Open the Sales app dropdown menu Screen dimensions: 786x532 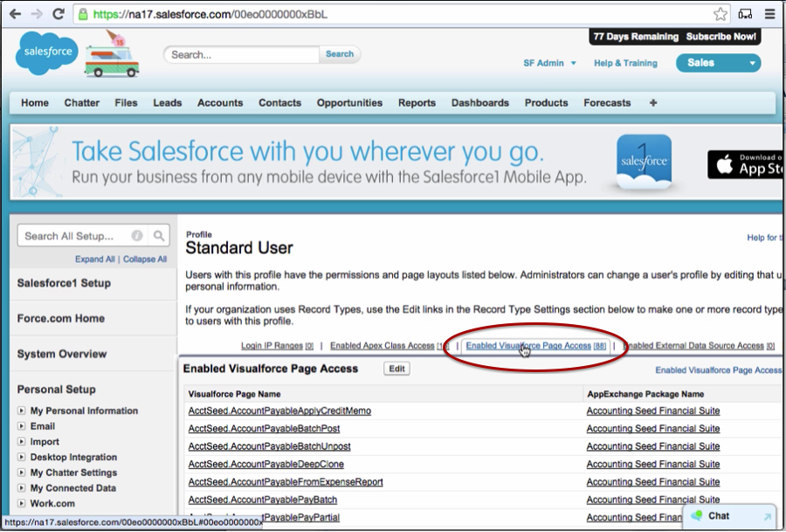point(719,63)
